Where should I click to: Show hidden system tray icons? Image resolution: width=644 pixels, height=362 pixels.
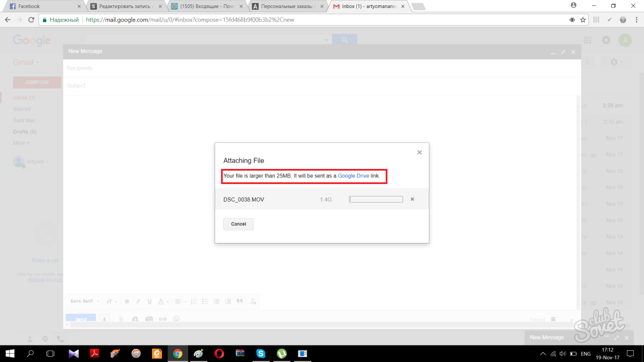(543, 354)
